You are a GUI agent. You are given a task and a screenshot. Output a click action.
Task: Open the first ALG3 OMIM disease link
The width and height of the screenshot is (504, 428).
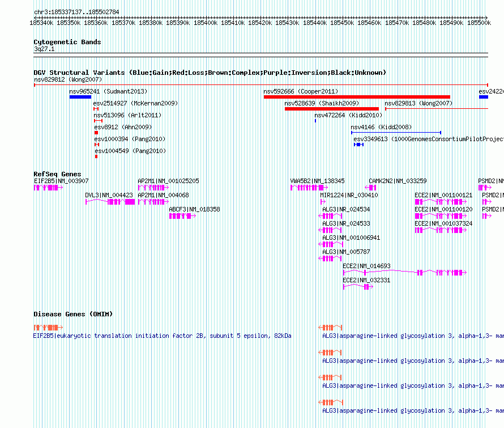(413, 336)
